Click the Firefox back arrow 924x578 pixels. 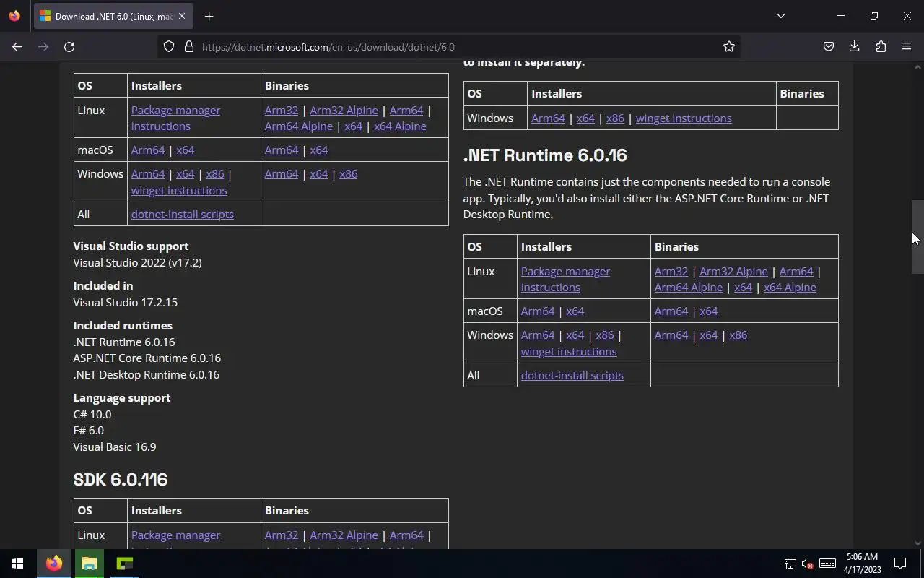[17, 46]
